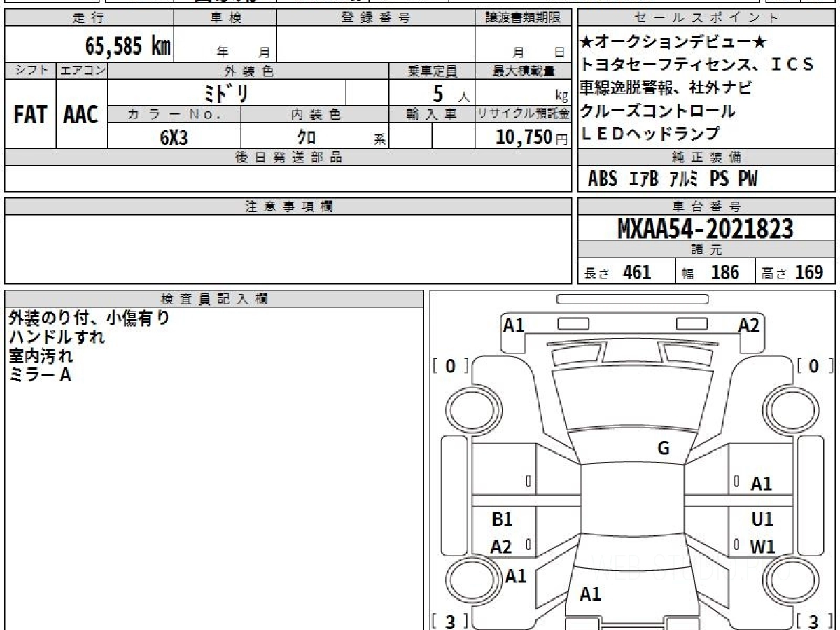The image size is (840, 630).
Task: Click the 譲渡書類期限 header
Action: coord(523,18)
